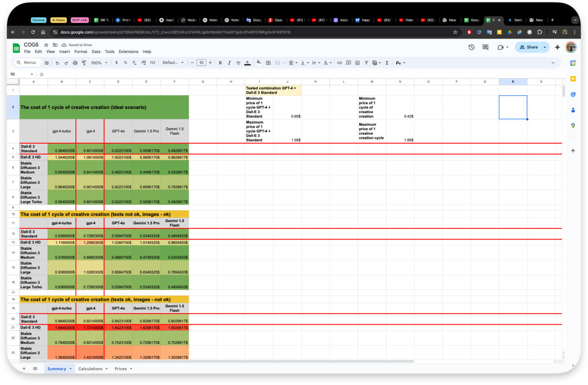Move the document to a folder

point(55,45)
